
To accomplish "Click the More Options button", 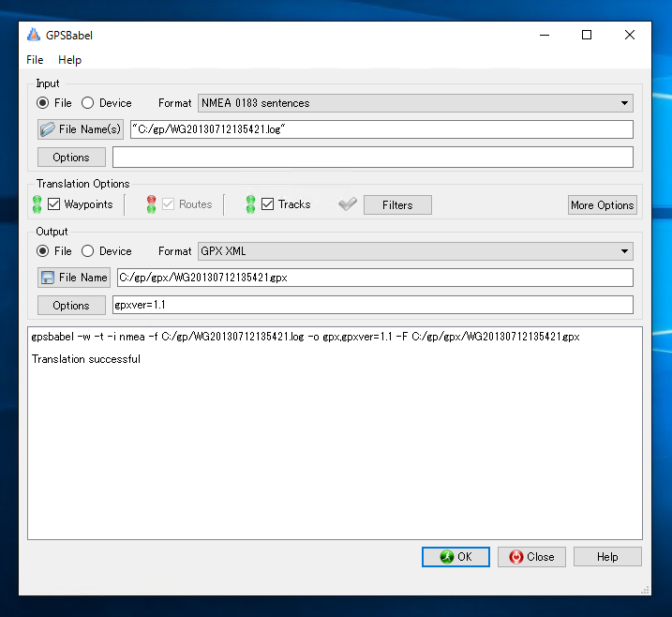I will coord(602,205).
